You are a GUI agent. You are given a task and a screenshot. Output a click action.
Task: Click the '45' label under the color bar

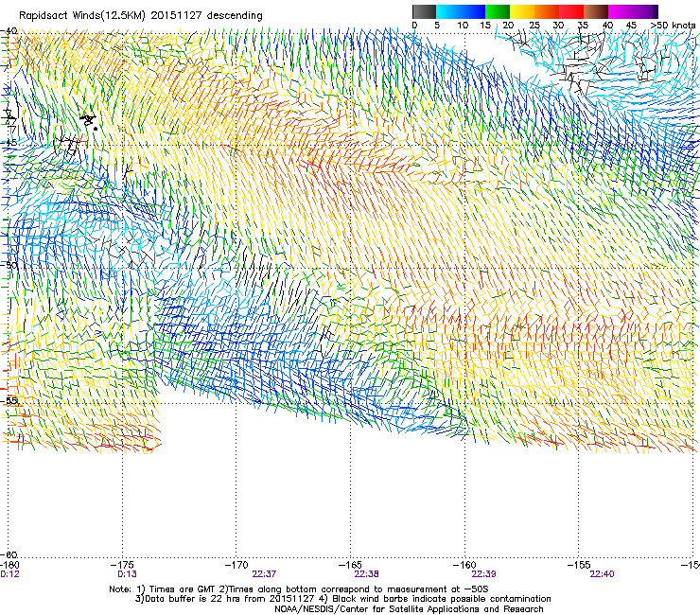point(631,26)
